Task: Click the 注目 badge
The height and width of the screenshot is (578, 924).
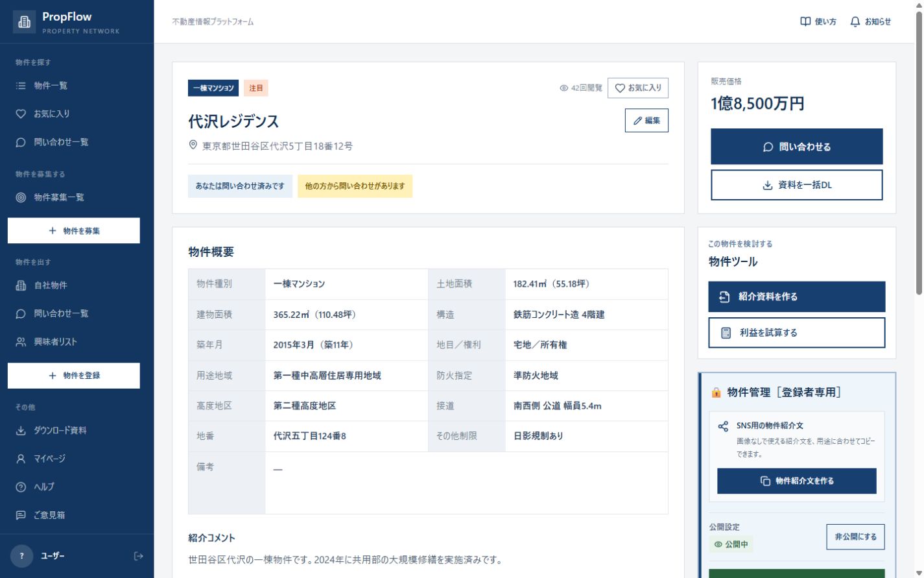Action: (x=256, y=88)
